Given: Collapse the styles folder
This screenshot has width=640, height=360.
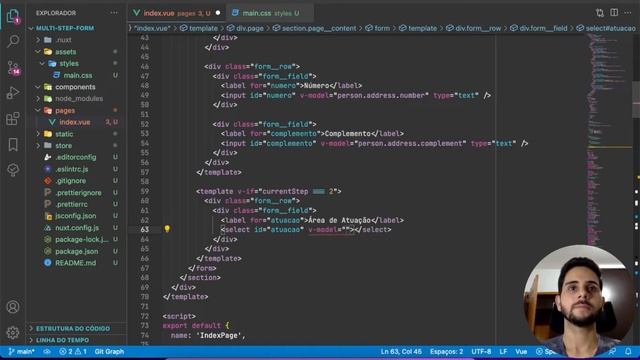Looking at the screenshot, I should coord(69,64).
